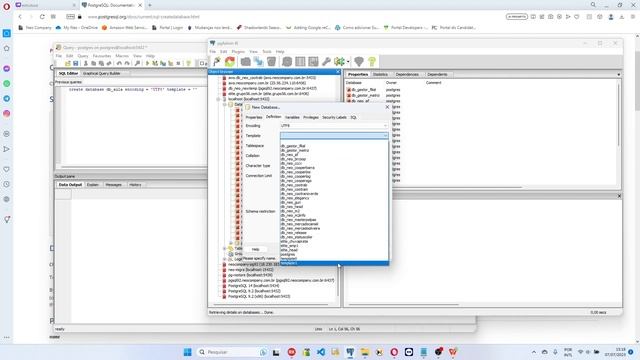
Task: Click the pgAdmin maintenance wrench icon
Action: tap(326, 62)
